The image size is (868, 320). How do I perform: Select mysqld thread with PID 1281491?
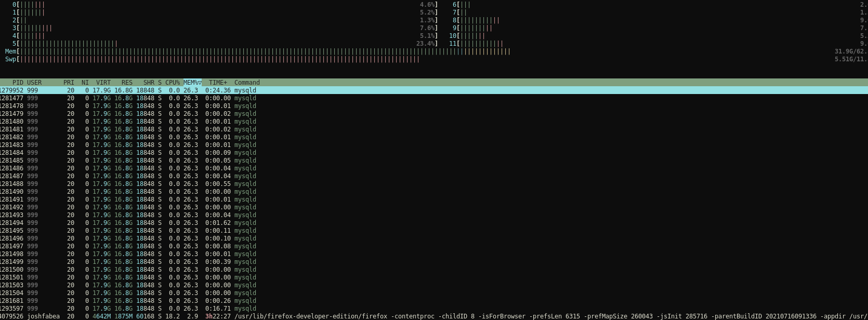pyautogui.click(x=434, y=199)
